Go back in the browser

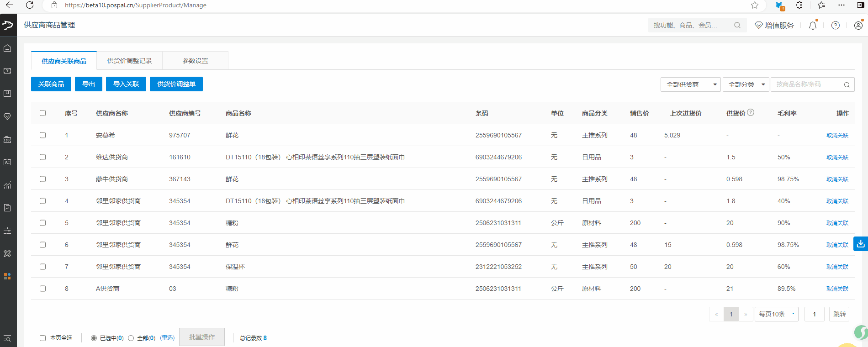pyautogui.click(x=9, y=5)
